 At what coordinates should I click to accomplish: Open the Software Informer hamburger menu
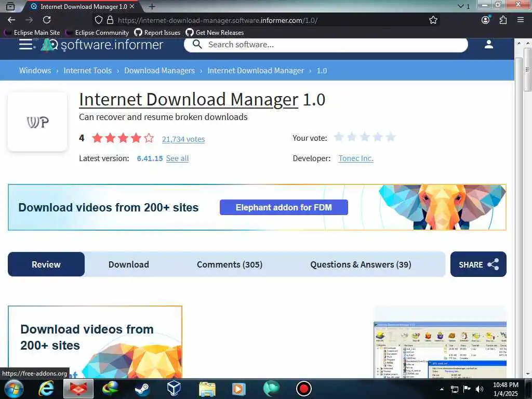point(26,45)
